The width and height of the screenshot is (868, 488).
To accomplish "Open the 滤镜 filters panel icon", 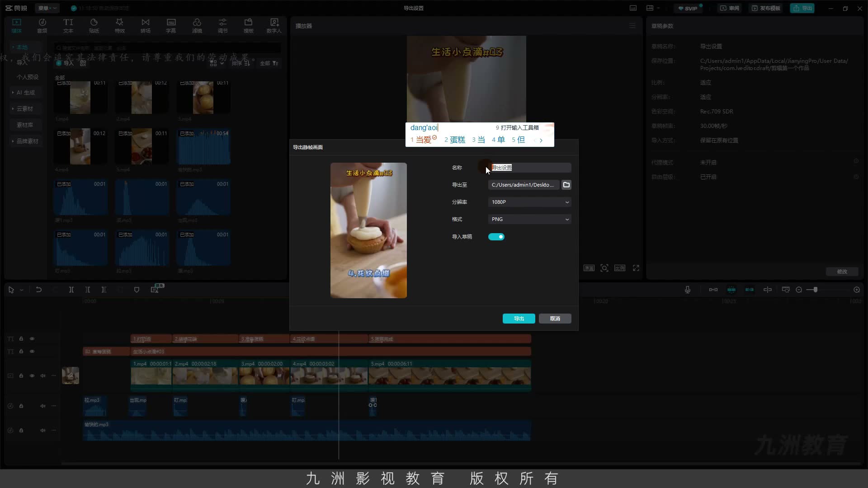I will coord(197,26).
